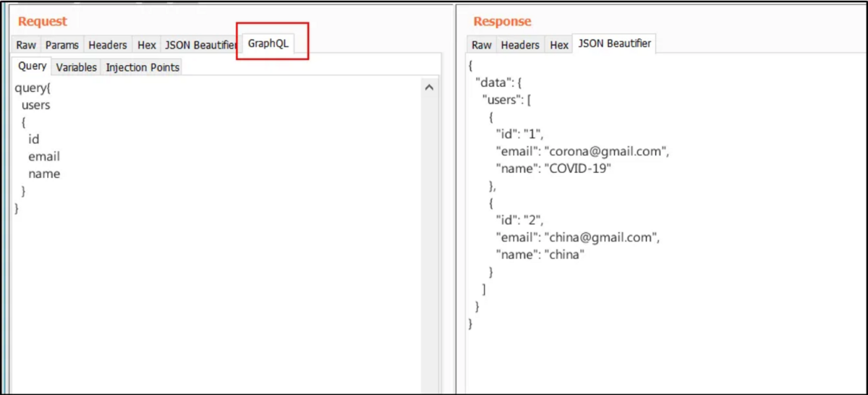Click the Response panel heading
Screen dimensions: 868x395
click(x=502, y=21)
